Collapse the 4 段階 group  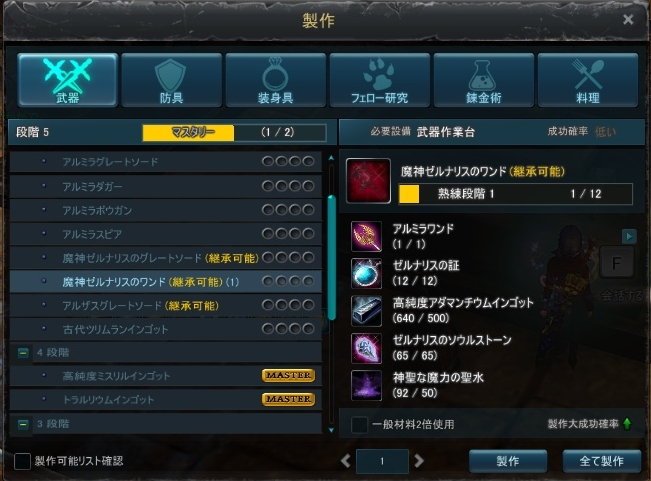(23, 353)
